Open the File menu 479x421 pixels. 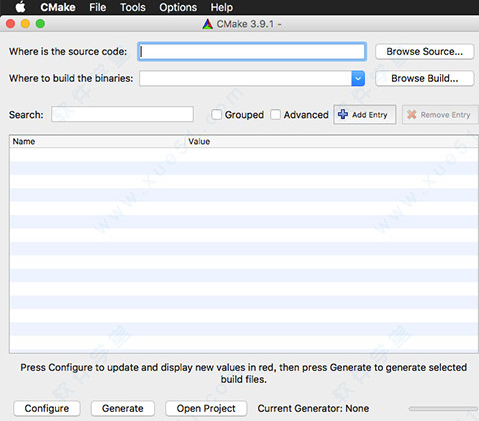[97, 7]
